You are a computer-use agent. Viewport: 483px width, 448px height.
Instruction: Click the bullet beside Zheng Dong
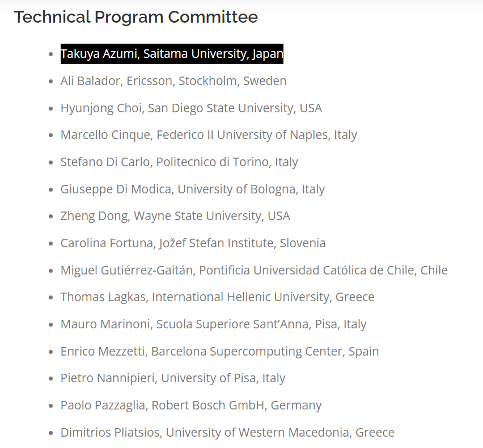point(51,217)
